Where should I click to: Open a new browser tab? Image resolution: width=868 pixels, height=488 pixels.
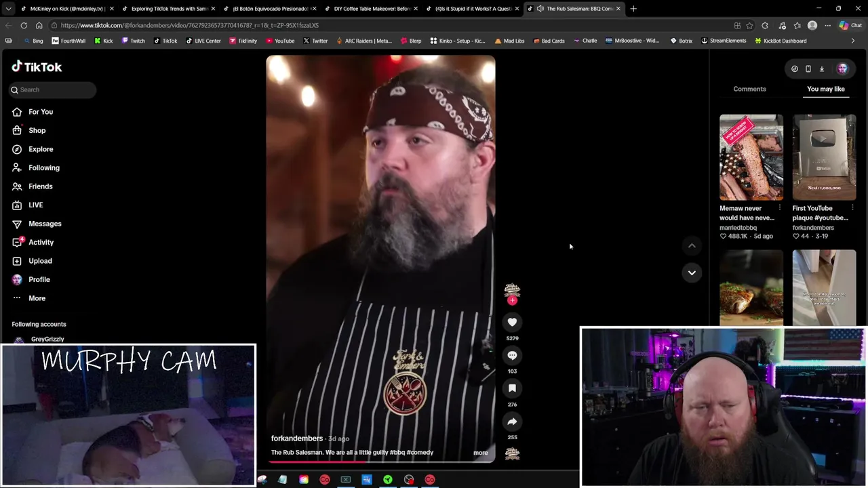(x=633, y=9)
